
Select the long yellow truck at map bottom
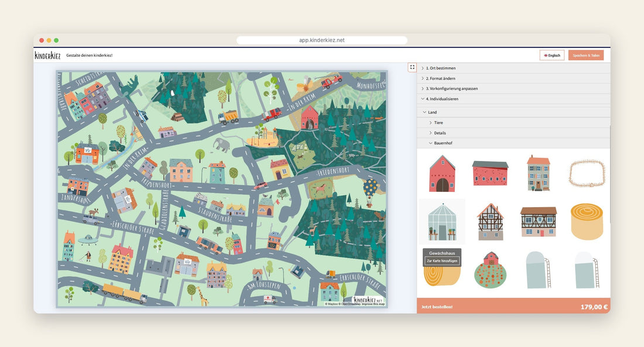pyautogui.click(x=124, y=293)
